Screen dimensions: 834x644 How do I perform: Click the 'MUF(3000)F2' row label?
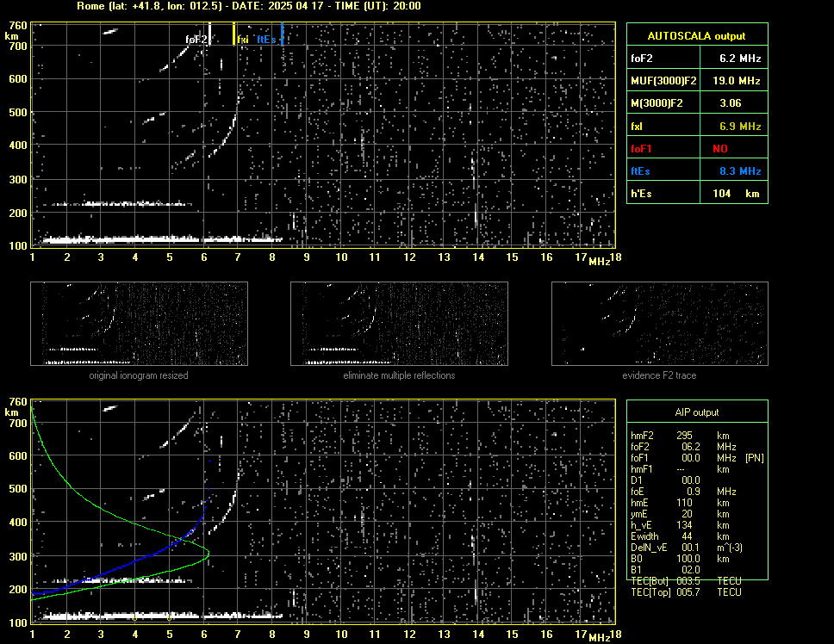(x=663, y=81)
